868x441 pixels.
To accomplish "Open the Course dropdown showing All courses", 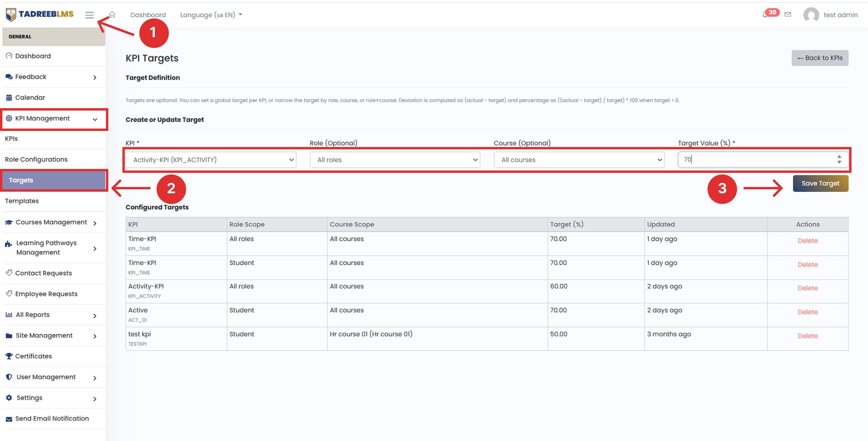I will click(579, 160).
